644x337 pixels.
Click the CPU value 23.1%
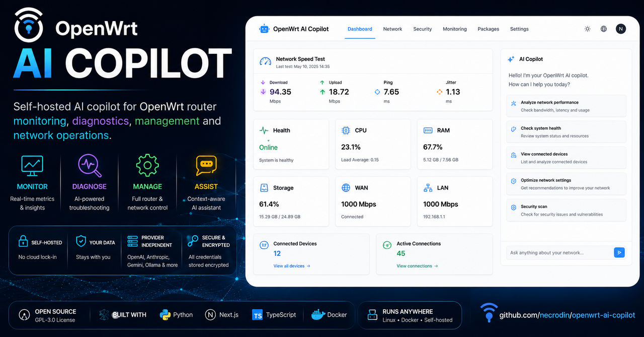tap(351, 147)
